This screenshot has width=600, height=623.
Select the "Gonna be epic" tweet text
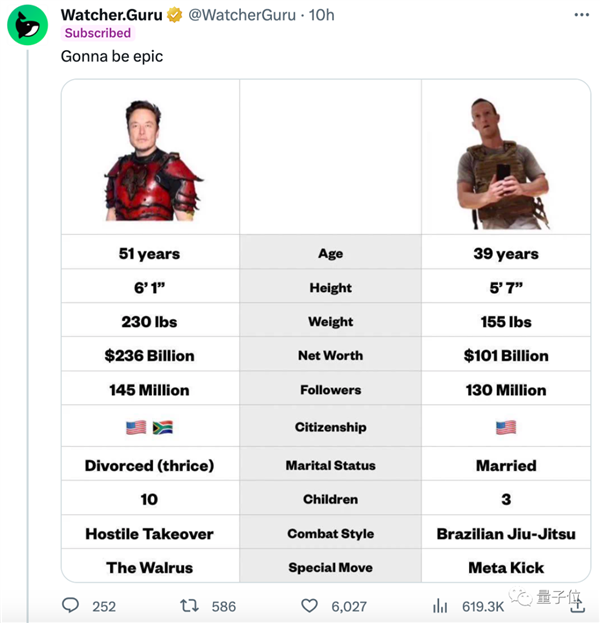point(111,56)
